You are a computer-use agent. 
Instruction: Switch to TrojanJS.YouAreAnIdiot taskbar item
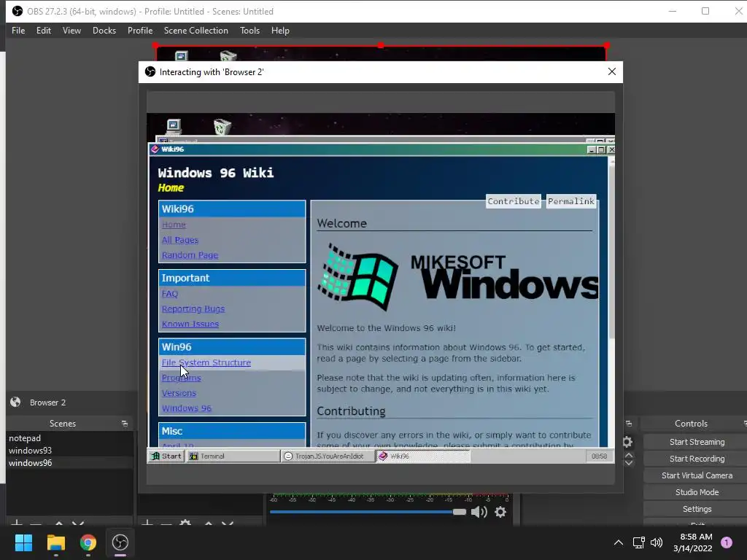(x=328, y=456)
